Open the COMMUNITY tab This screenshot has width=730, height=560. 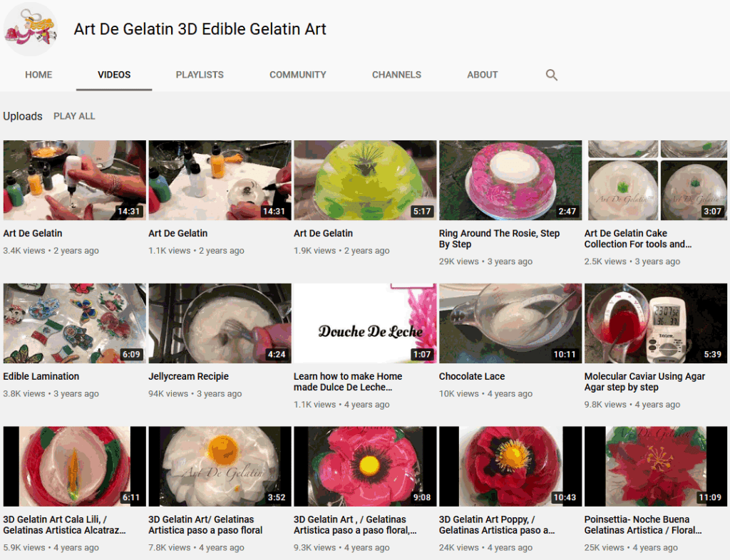click(297, 74)
